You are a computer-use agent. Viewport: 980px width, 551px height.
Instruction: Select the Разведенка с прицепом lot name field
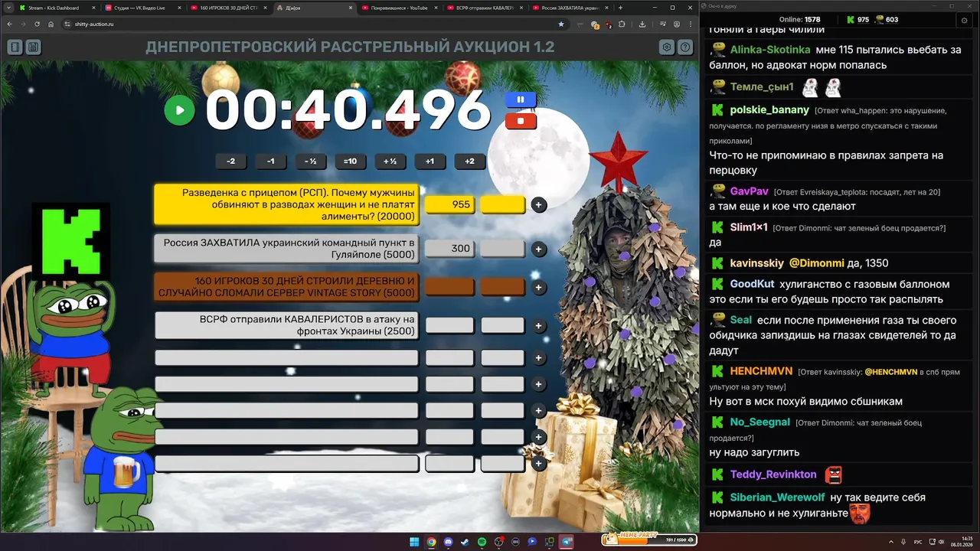(x=287, y=204)
